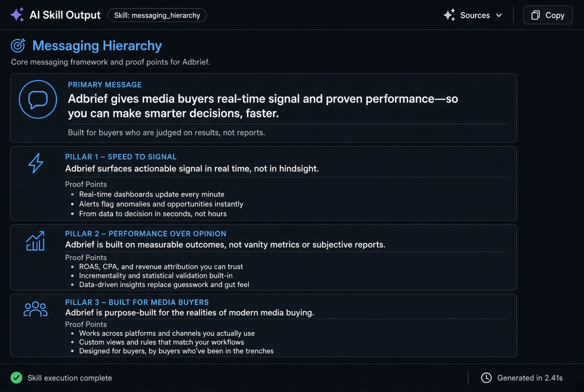Click 'Data-driven insights replace guesswork' bullet

coord(164,284)
